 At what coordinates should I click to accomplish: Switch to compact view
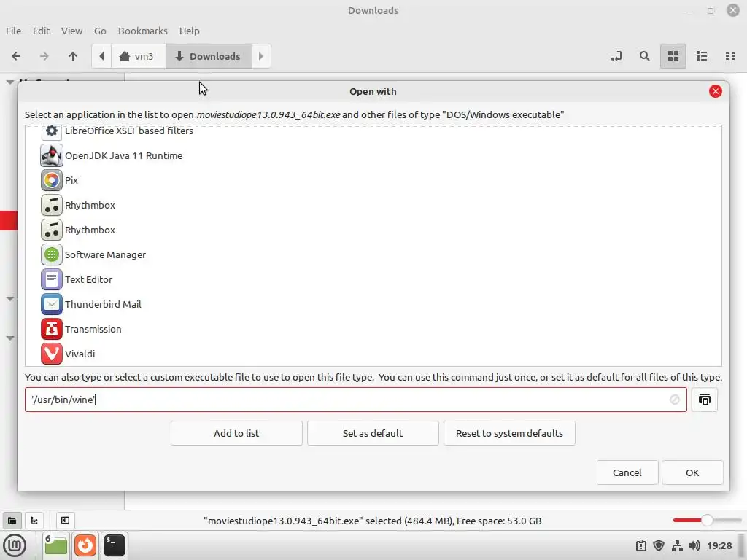pos(729,56)
